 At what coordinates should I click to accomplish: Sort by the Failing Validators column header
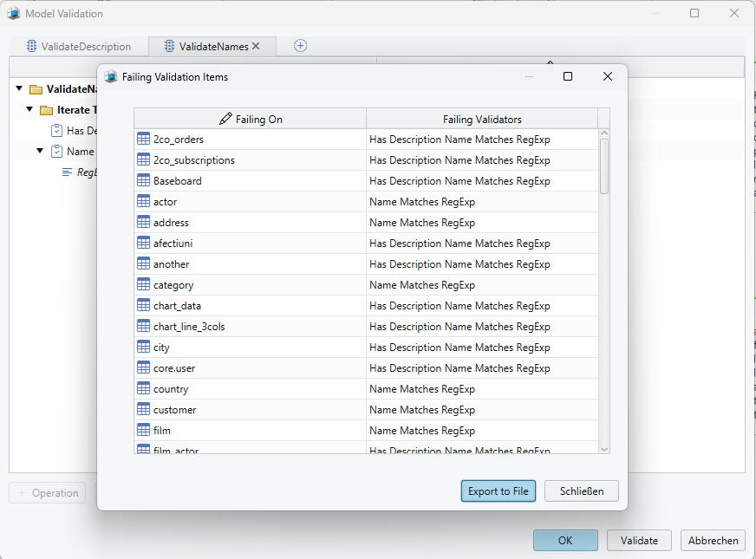482,119
